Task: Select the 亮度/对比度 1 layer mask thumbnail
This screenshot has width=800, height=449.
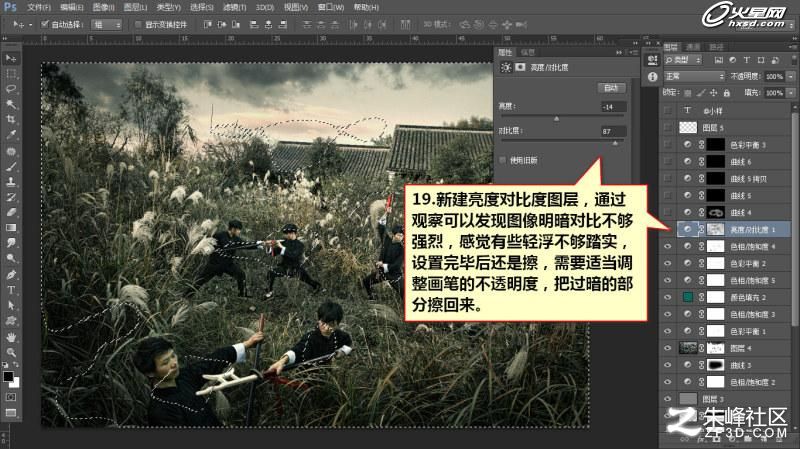Action: pos(715,229)
